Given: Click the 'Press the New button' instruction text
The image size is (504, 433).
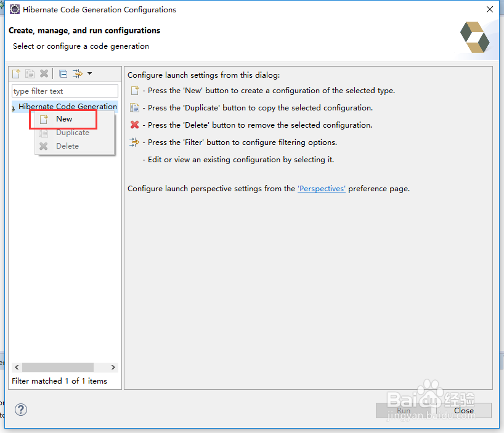Looking at the screenshot, I should pyautogui.click(x=271, y=91).
